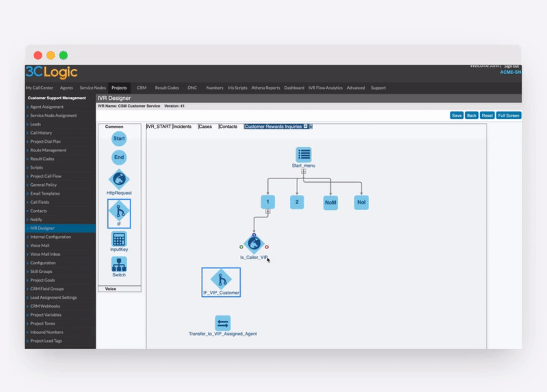Select the NoI node on canvas
Screen dimensions: 547x392
tap(362, 202)
